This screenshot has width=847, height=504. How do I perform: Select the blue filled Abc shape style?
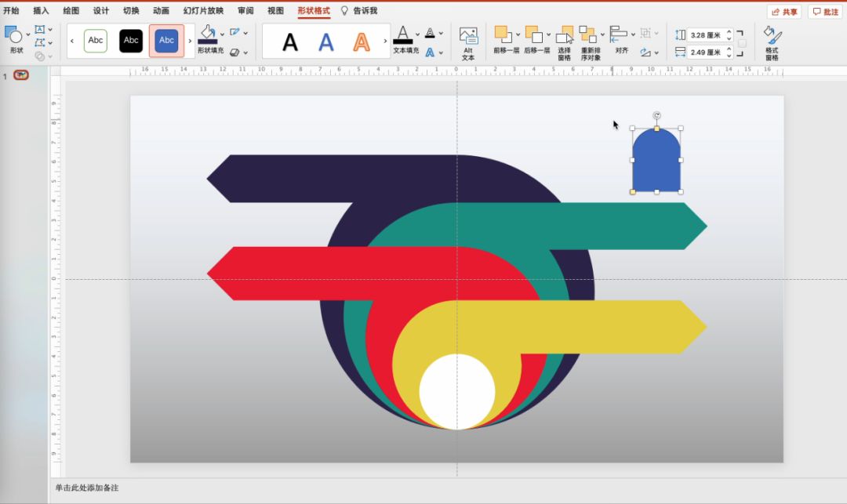click(x=166, y=41)
